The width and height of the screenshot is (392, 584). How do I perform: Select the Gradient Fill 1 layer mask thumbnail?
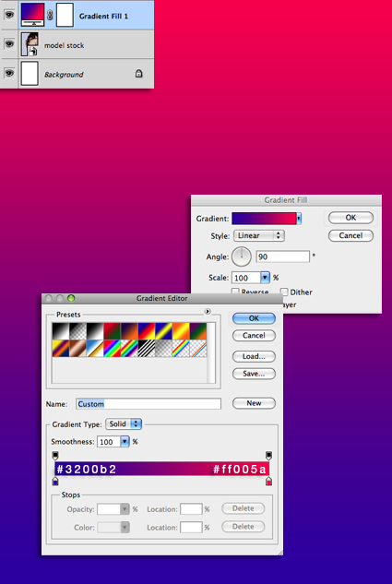click(x=65, y=16)
